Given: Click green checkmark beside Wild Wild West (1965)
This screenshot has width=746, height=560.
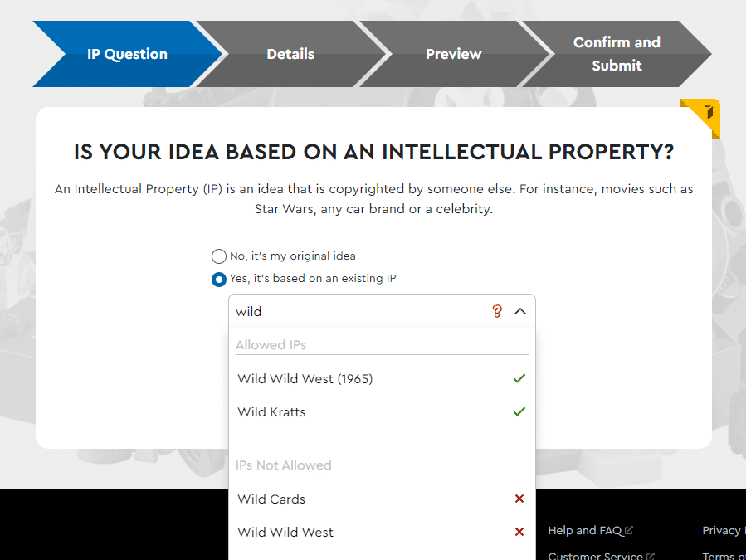Looking at the screenshot, I should 519,378.
